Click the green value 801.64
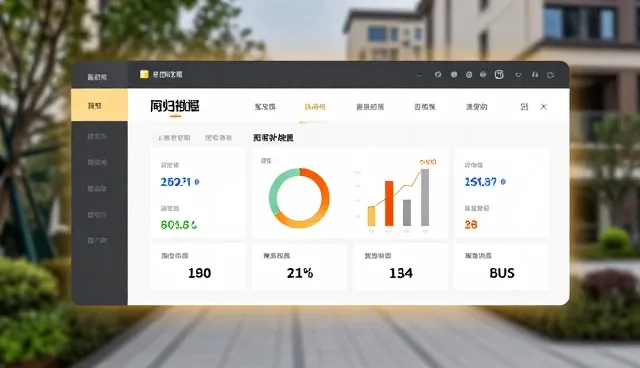This screenshot has height=368, width=640. 179,225
